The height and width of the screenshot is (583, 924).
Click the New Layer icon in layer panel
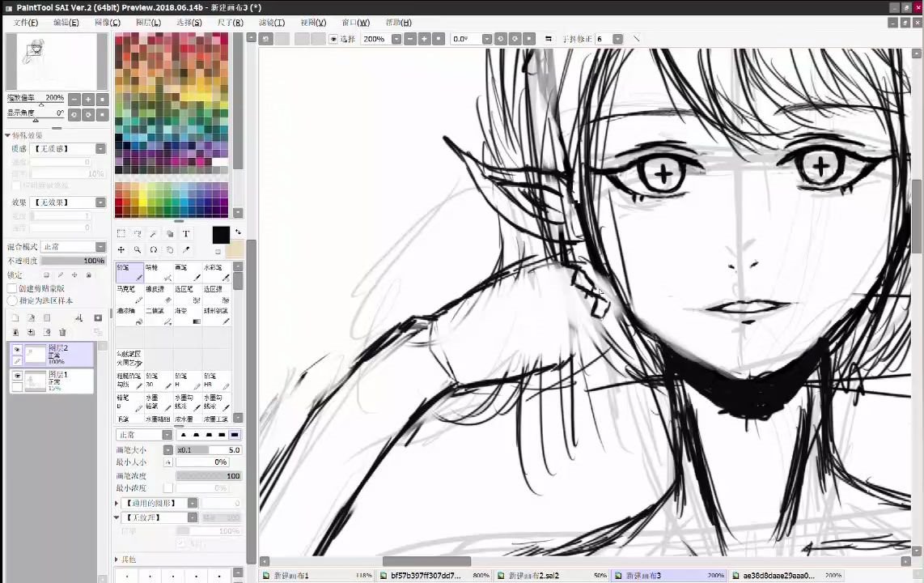15,317
